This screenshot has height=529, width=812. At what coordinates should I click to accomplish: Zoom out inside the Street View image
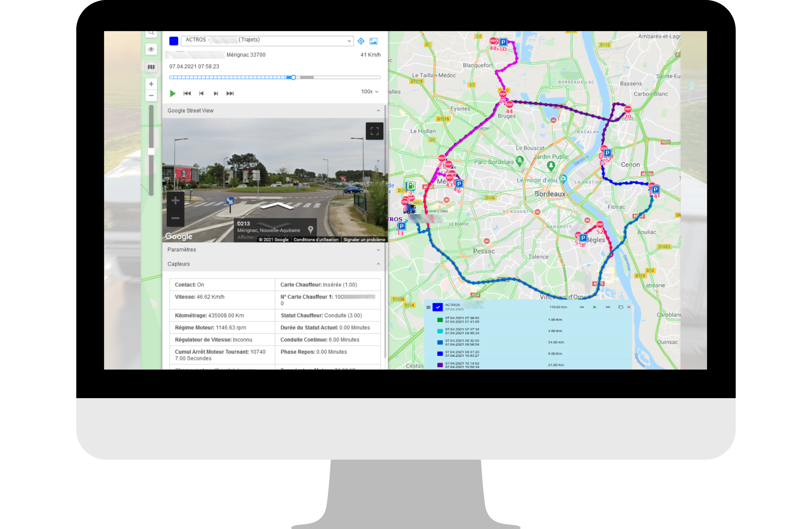pyautogui.click(x=175, y=218)
